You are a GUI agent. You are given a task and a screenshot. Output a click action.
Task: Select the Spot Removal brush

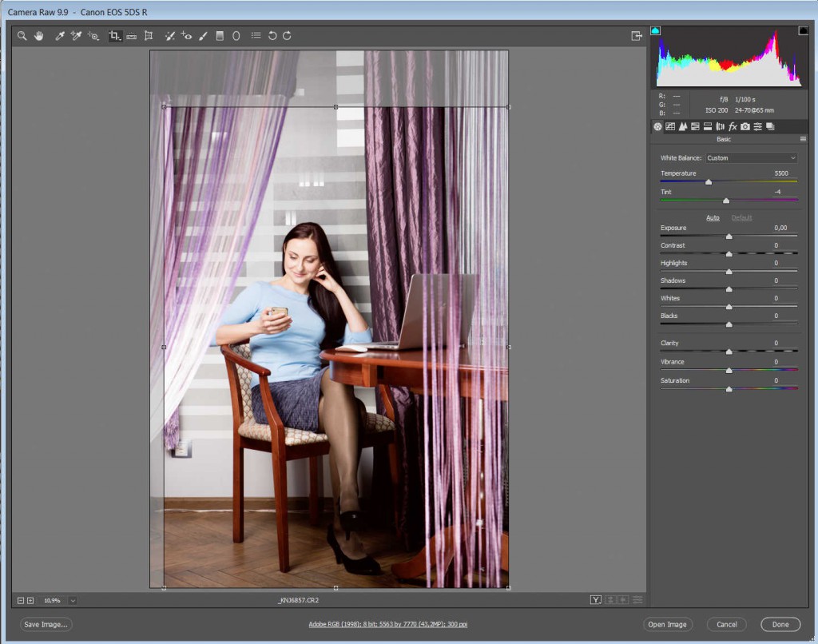pos(169,36)
